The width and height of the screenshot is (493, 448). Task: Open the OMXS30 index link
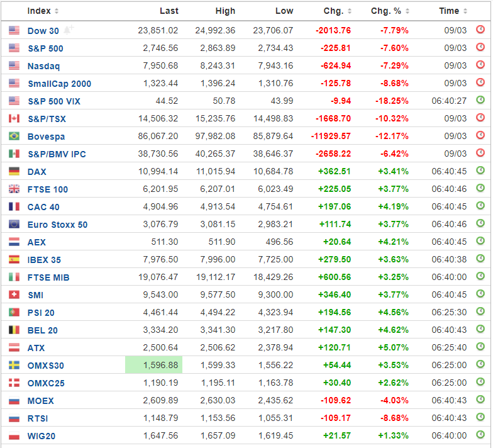coord(45,366)
